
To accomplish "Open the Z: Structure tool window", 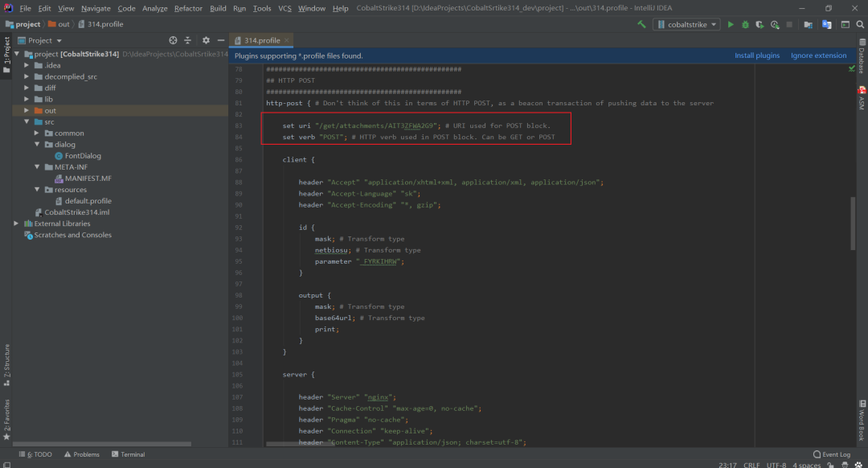I will pyautogui.click(x=6, y=365).
